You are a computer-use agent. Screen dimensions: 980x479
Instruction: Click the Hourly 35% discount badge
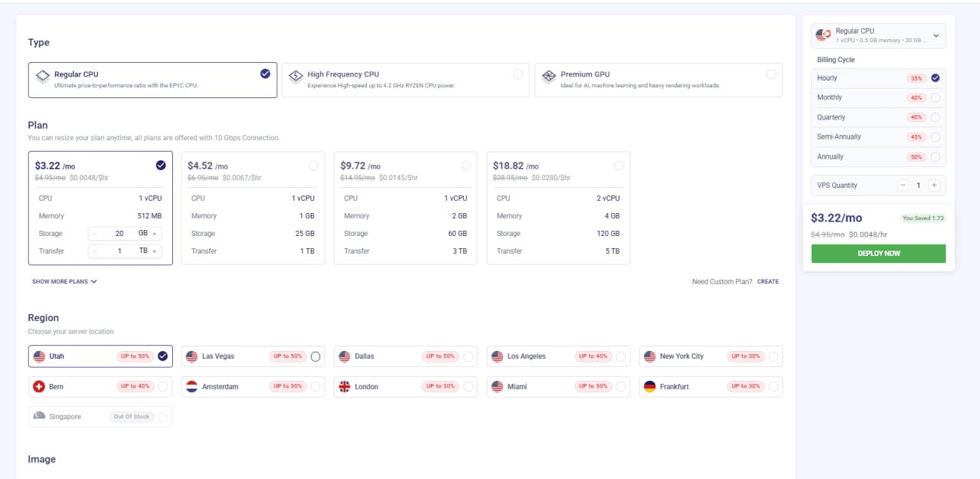(x=916, y=78)
